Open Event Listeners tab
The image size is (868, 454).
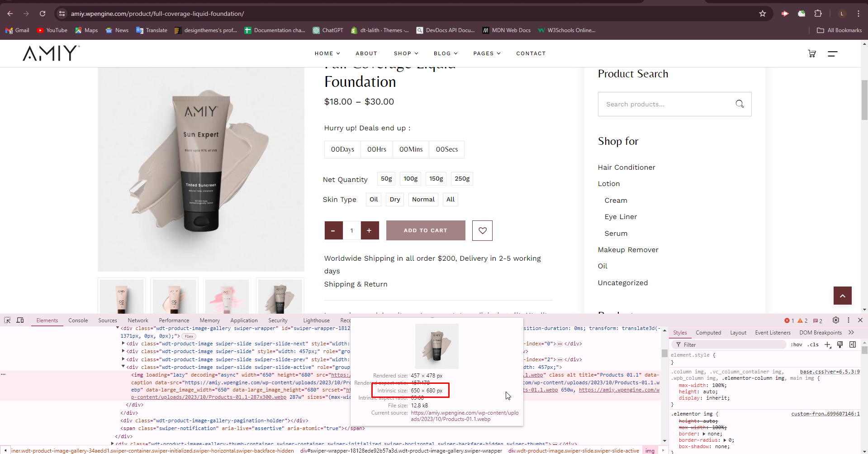(773, 333)
